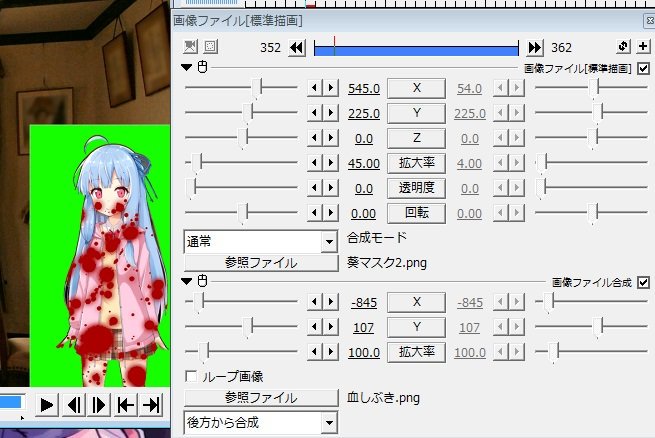This screenshot has height=438, width=655.
Task: Click the grid display icon next to camera icon
Action: pyautogui.click(x=211, y=46)
